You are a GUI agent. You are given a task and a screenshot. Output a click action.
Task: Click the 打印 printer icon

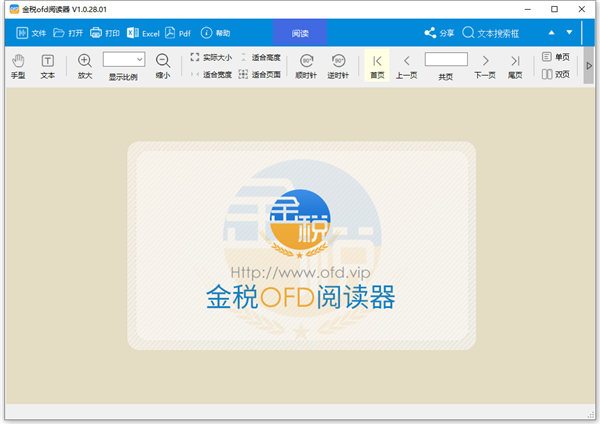click(x=96, y=33)
